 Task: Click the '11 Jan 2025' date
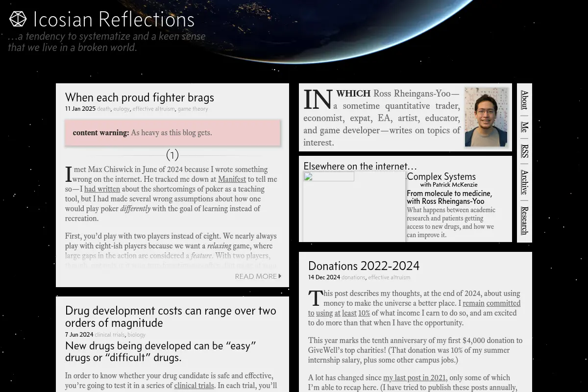coord(80,109)
